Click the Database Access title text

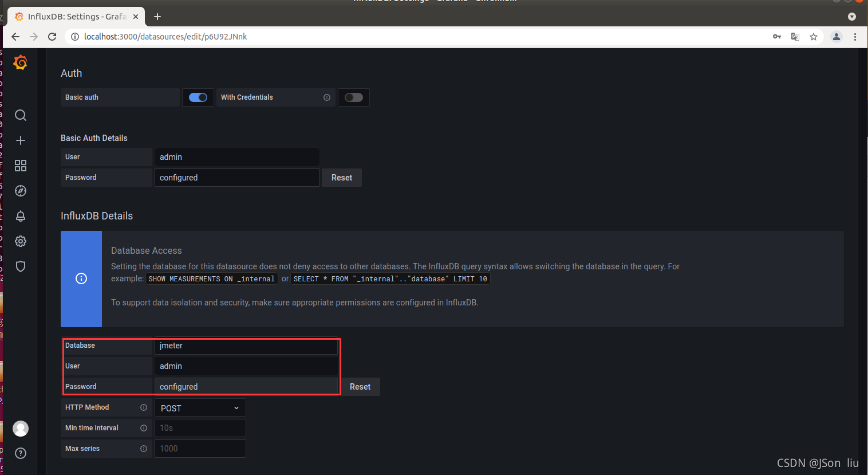pyautogui.click(x=147, y=250)
